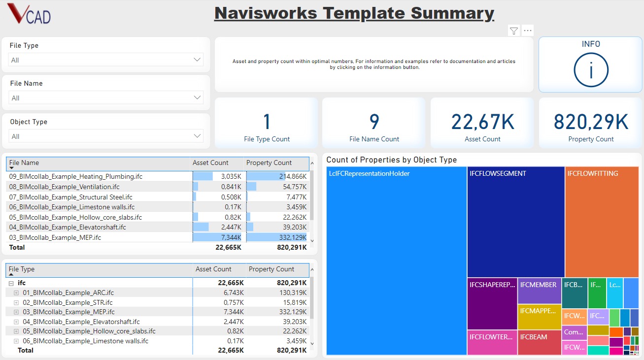Image resolution: width=644 pixels, height=360 pixels.
Task: Expand 05_BIMcollab_Example_Hollow_core_slabs.ifc tree row
Action: point(16,331)
